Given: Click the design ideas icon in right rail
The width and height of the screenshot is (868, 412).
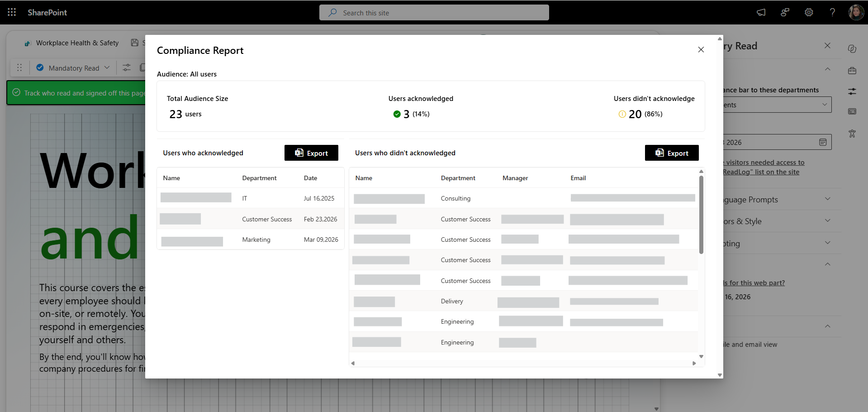Looking at the screenshot, I should click(x=852, y=134).
